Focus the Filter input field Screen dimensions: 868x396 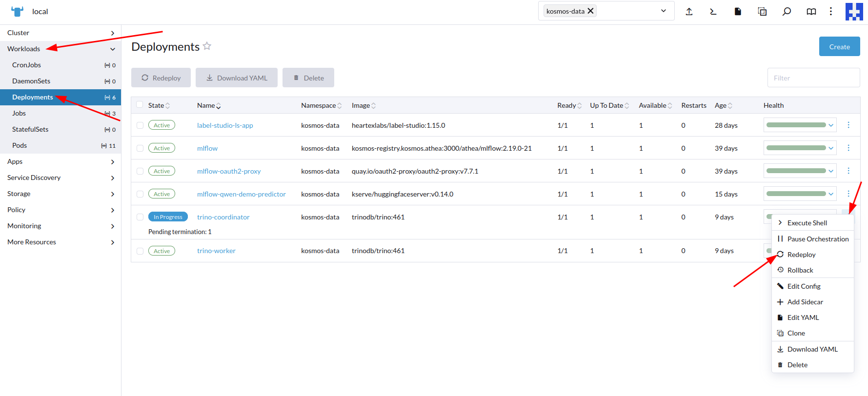(813, 78)
